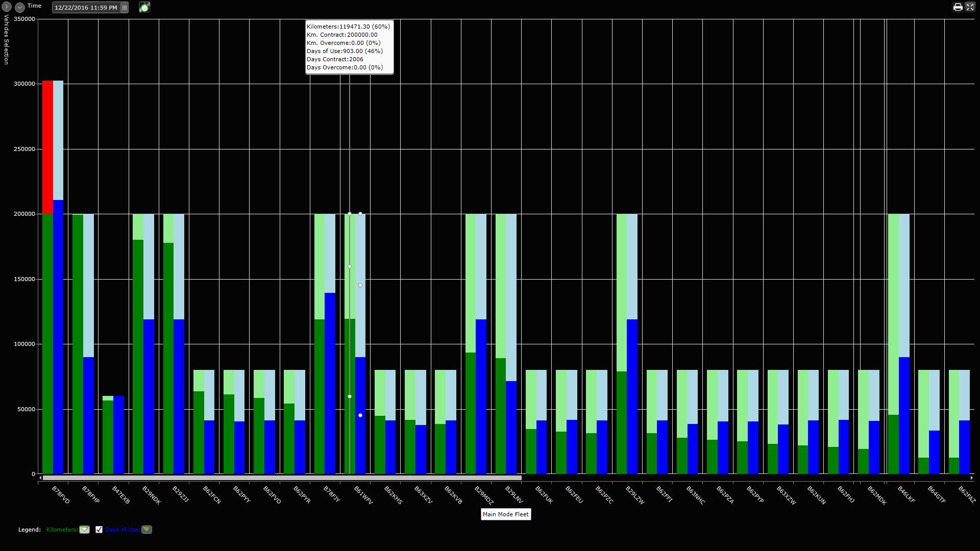Click the Main Mode Fleet label
The height and width of the screenshot is (551, 980).
click(x=505, y=514)
